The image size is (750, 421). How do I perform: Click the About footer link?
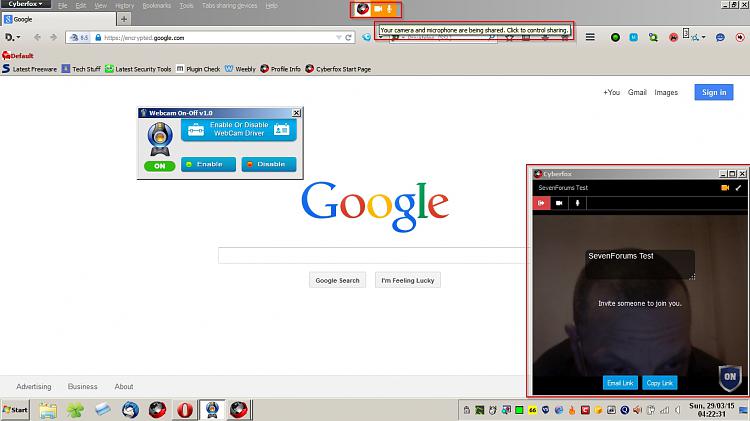click(x=124, y=387)
